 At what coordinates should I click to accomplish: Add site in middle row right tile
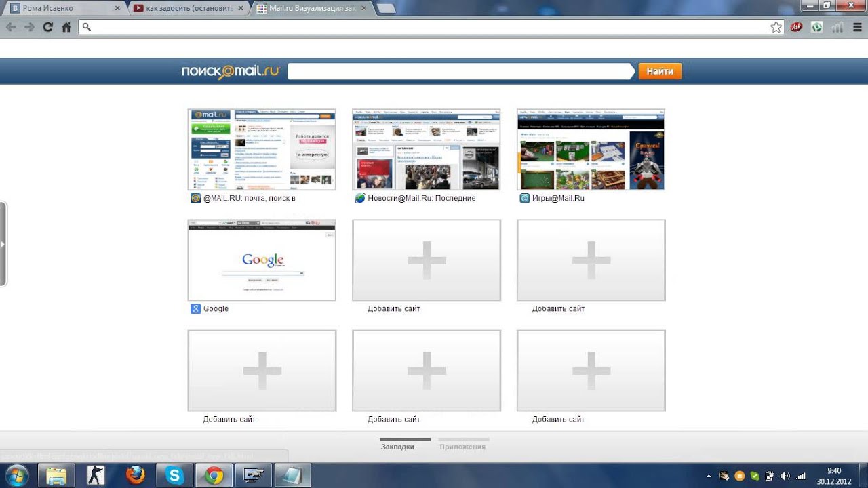(591, 260)
